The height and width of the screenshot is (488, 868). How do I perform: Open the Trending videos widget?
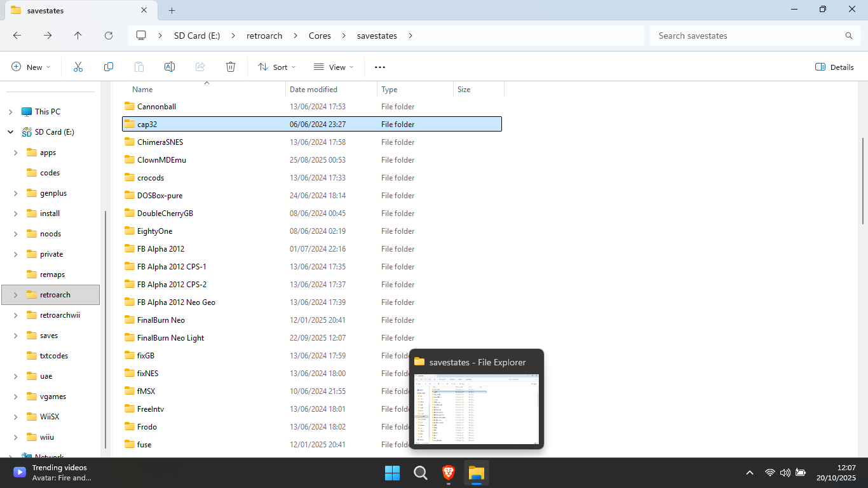[x=52, y=473]
